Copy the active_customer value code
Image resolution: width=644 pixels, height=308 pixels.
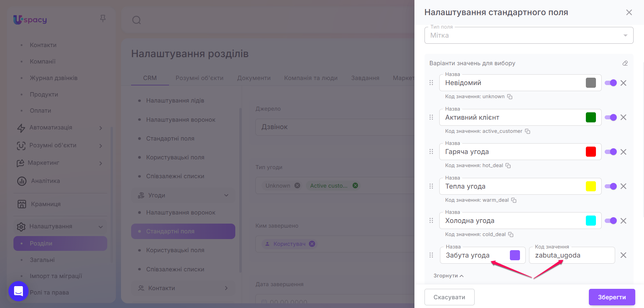click(x=528, y=131)
